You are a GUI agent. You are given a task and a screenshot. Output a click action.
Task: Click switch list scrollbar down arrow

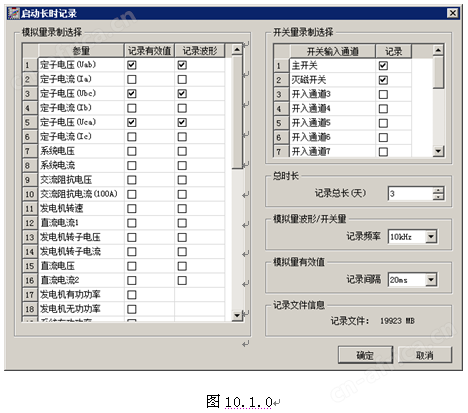438,151
